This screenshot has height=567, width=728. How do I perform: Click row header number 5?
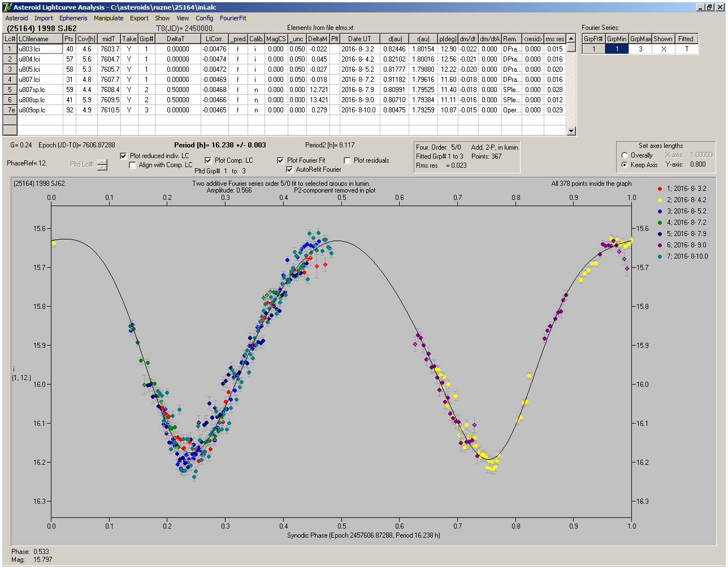[10, 90]
